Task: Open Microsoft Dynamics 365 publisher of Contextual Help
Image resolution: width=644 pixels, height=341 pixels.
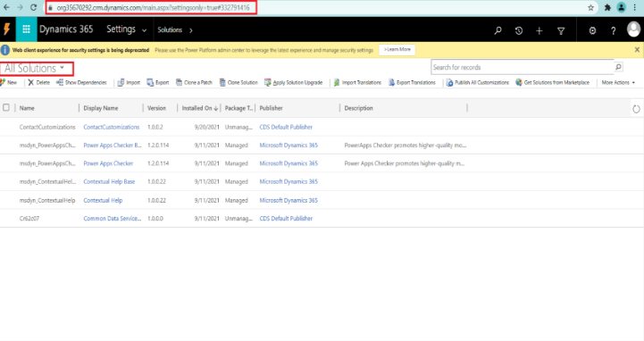Action: tap(289, 200)
